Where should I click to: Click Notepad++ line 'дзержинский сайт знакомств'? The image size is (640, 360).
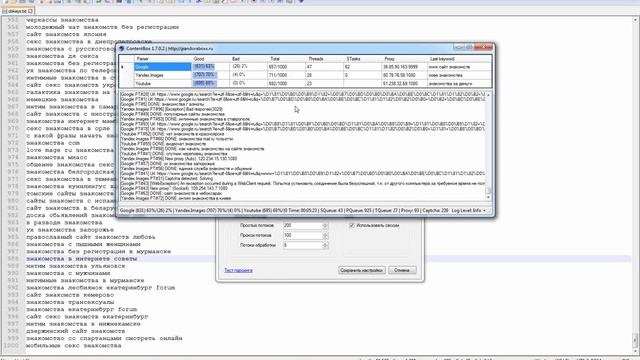(x=76, y=331)
